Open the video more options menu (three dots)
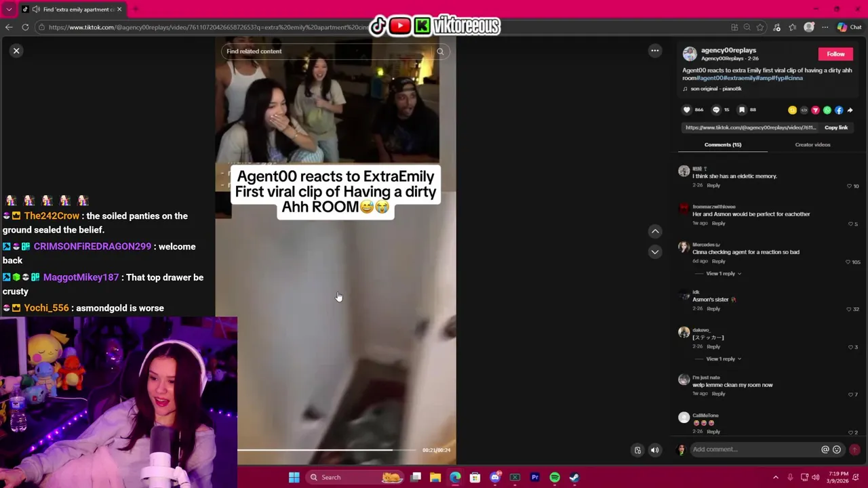 tap(655, 51)
